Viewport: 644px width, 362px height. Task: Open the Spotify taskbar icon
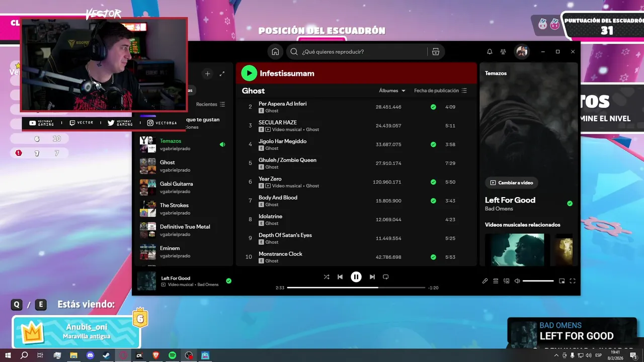click(x=172, y=355)
